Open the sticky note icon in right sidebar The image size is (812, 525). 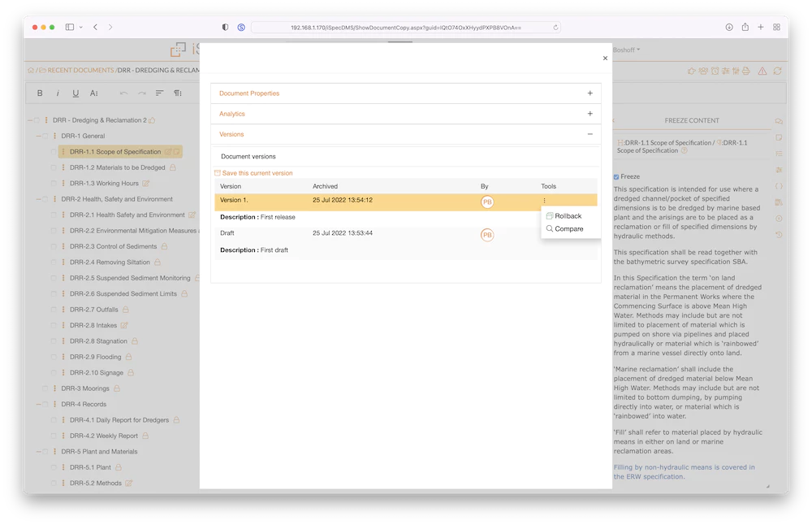(x=779, y=137)
